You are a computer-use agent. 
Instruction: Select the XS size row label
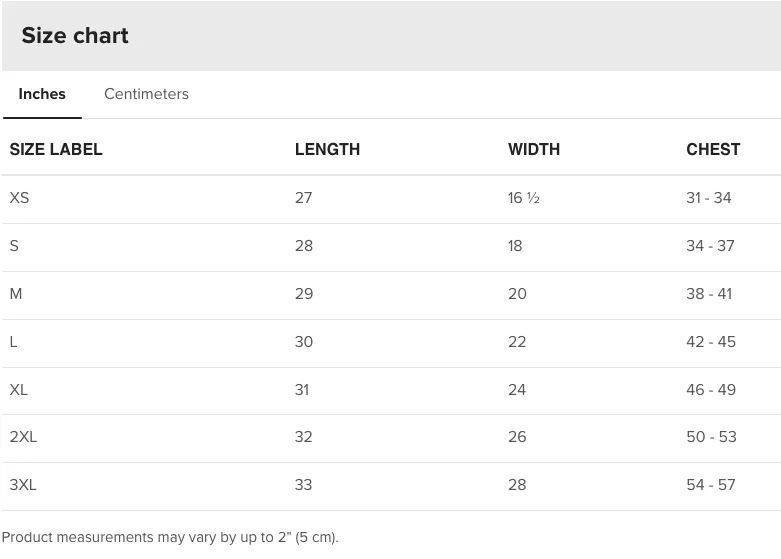pos(19,198)
